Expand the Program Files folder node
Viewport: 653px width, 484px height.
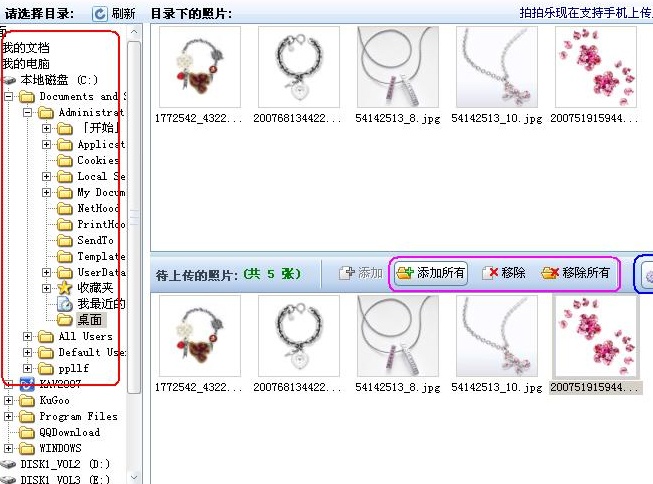[x=9, y=417]
